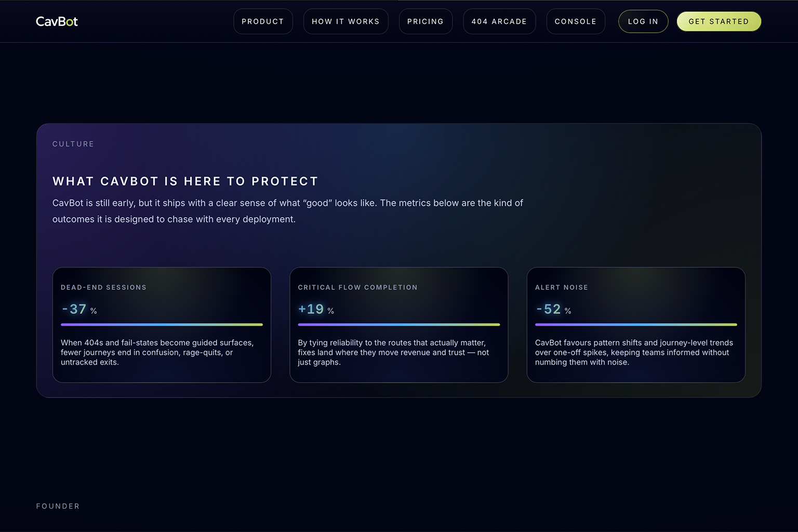The height and width of the screenshot is (532, 798).
Task: Click the +19% metric value
Action: (x=316, y=309)
